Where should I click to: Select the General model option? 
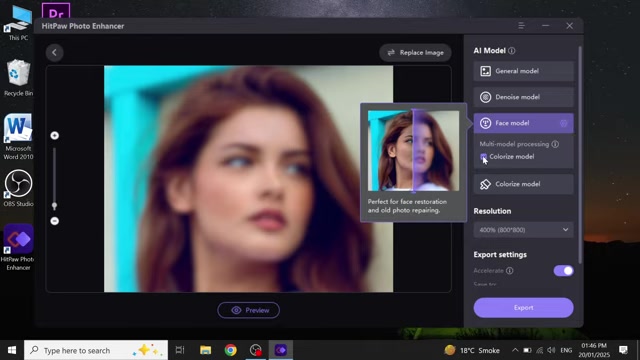pos(523,71)
